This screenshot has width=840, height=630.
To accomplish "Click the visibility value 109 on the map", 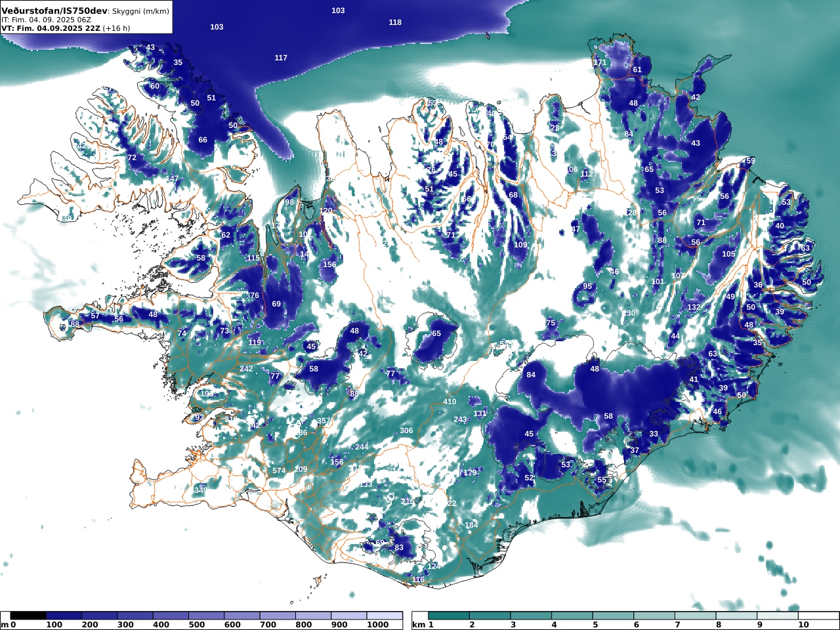I will [520, 245].
